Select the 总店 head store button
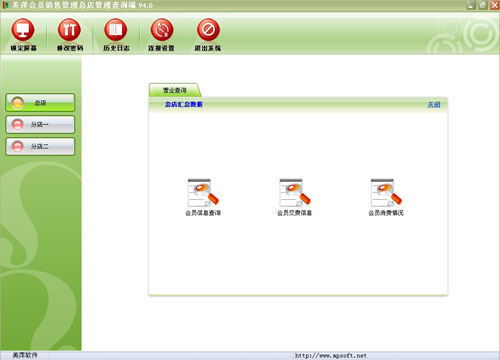 40,103
